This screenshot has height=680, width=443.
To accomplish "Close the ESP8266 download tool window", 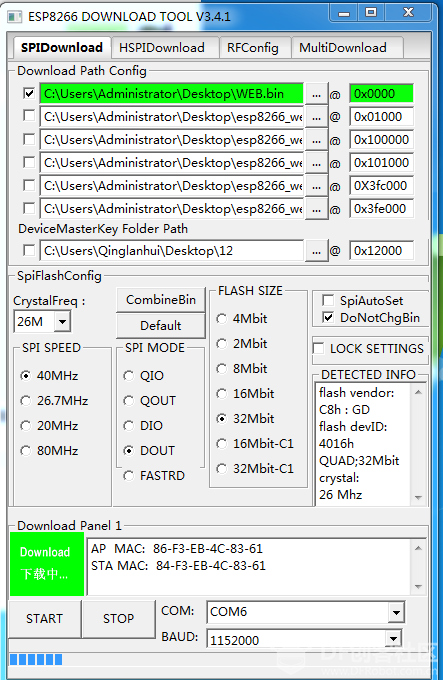I will click(x=408, y=13).
